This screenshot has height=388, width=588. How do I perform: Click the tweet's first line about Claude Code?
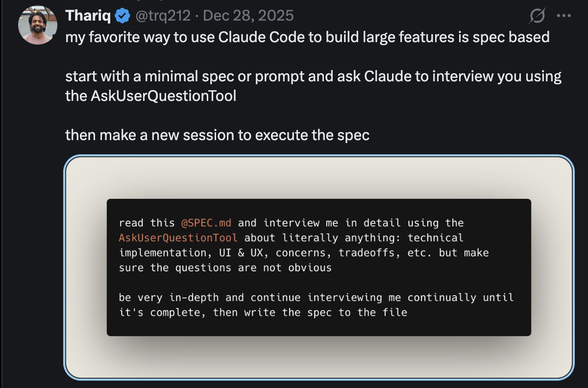click(307, 37)
